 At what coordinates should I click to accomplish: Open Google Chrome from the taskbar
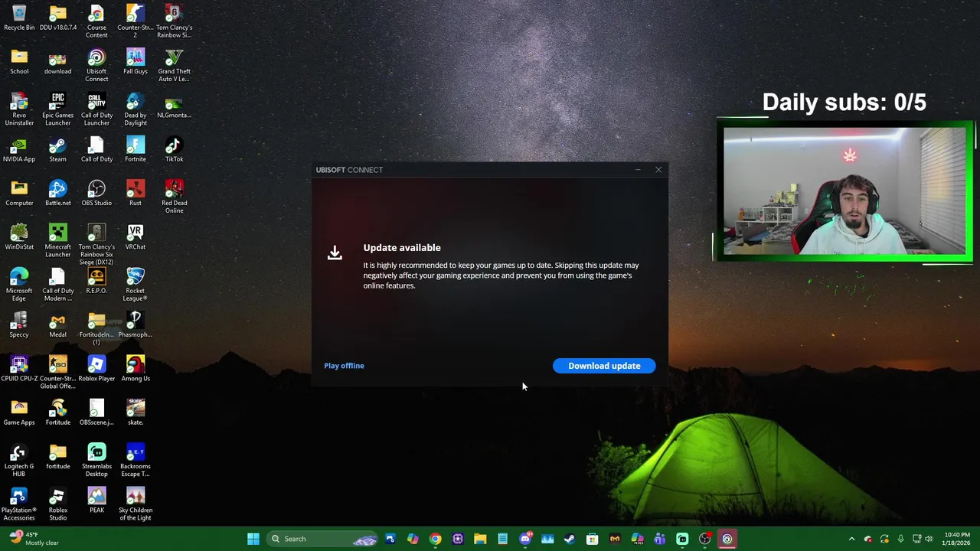(x=435, y=539)
